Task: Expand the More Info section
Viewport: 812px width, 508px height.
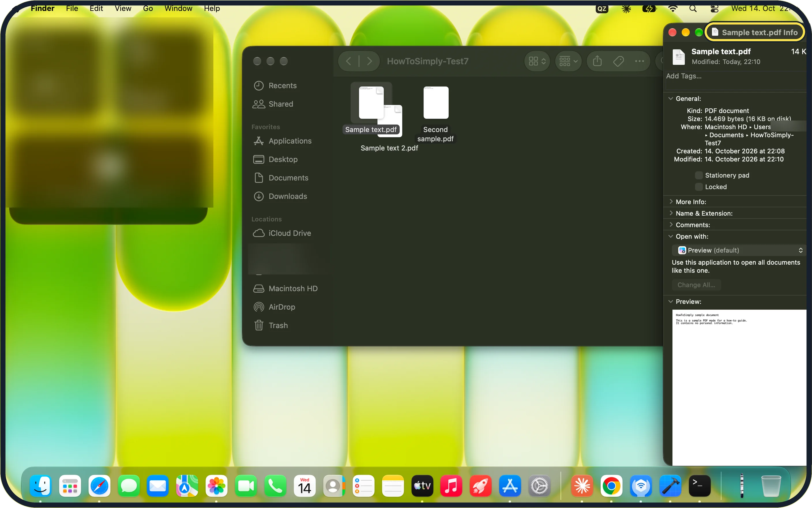Action: tap(671, 202)
